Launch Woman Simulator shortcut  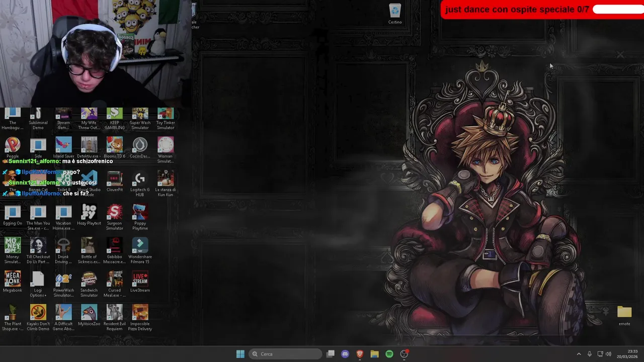[166, 150]
